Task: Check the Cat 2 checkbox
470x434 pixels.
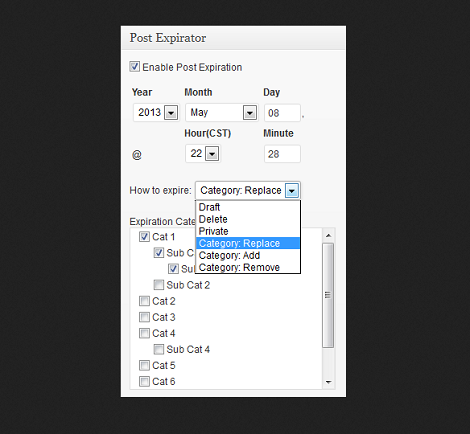Action: (x=144, y=301)
